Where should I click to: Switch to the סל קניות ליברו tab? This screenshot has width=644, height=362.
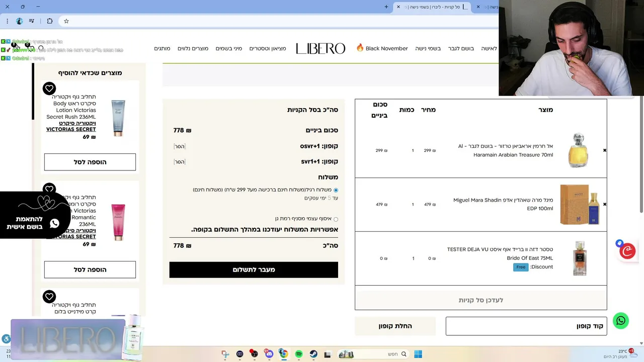[x=433, y=7]
